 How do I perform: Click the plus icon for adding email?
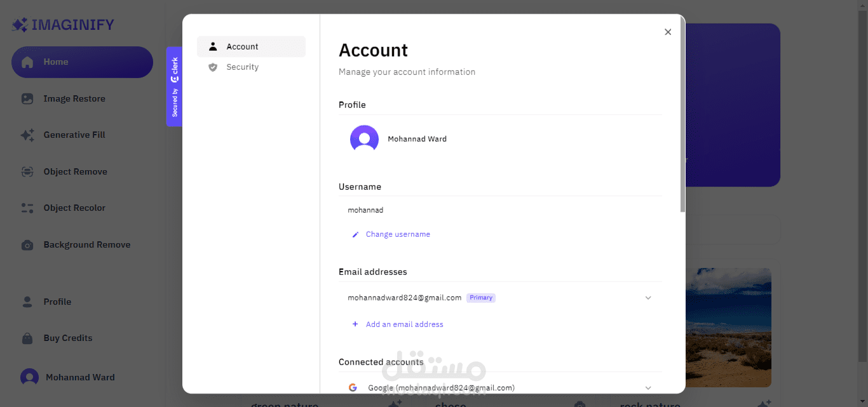355,324
